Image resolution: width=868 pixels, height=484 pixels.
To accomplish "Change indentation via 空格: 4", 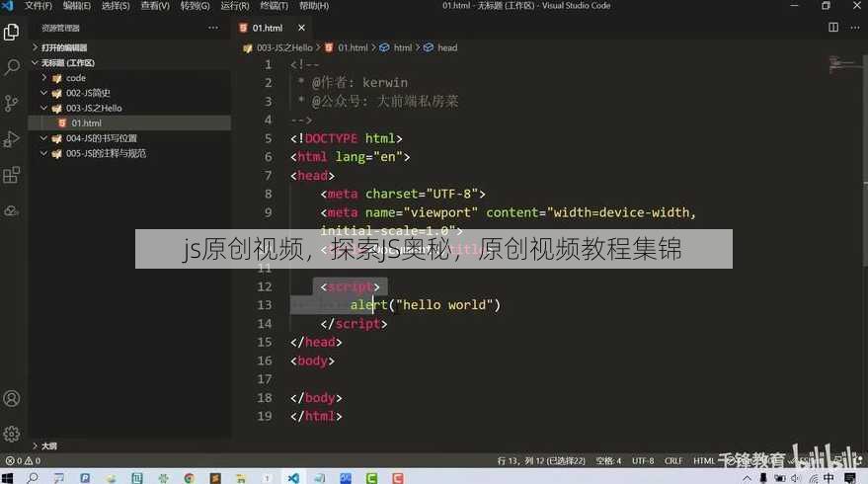I will [608, 460].
